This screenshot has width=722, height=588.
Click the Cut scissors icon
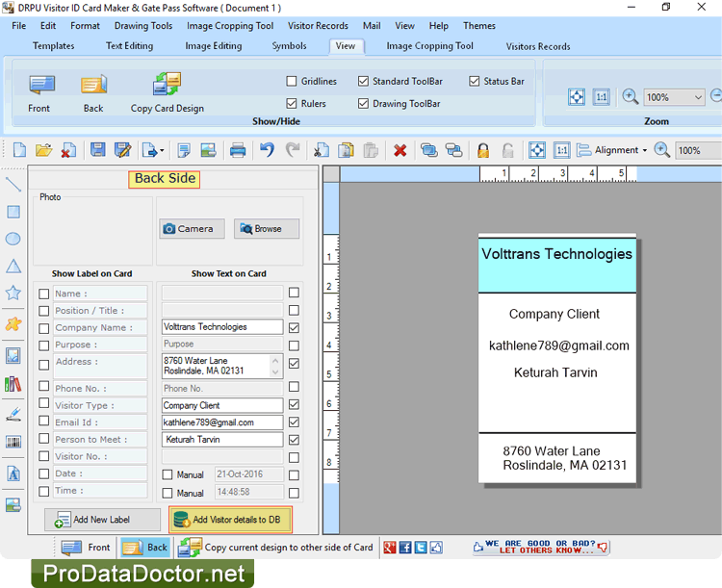point(321,150)
